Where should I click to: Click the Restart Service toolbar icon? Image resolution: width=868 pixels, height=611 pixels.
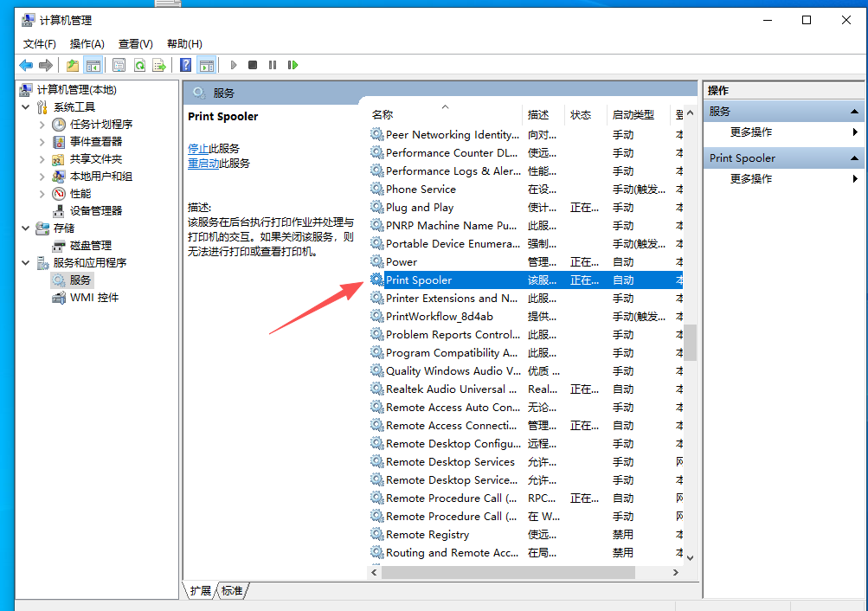[x=293, y=65]
